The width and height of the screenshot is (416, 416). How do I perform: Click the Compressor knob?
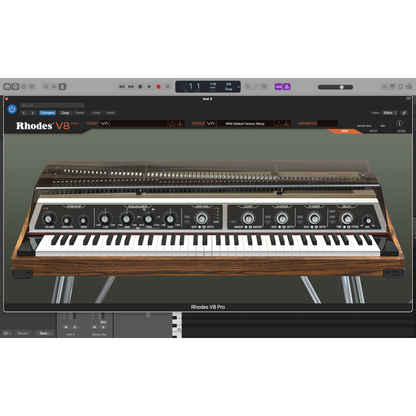pyautogui.click(x=248, y=219)
